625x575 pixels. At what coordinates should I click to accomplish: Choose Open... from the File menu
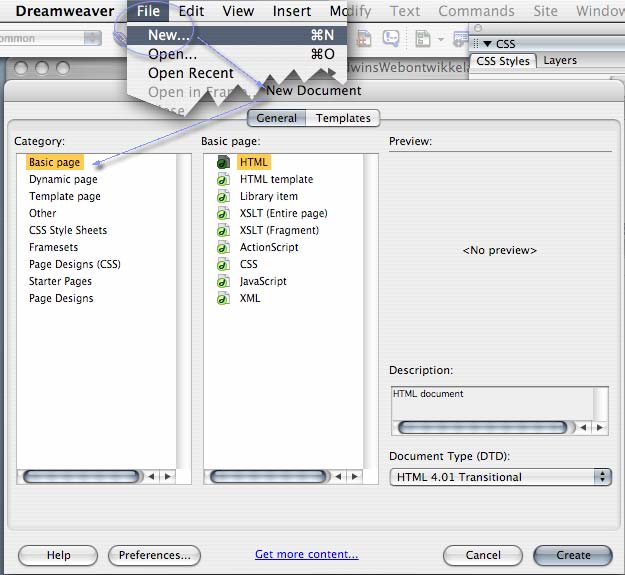[237, 54]
